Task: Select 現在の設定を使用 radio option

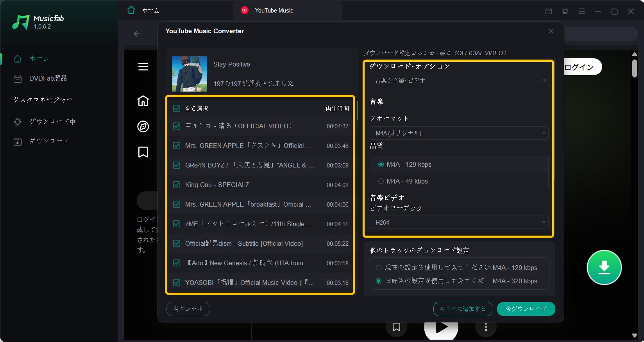Action: click(379, 268)
